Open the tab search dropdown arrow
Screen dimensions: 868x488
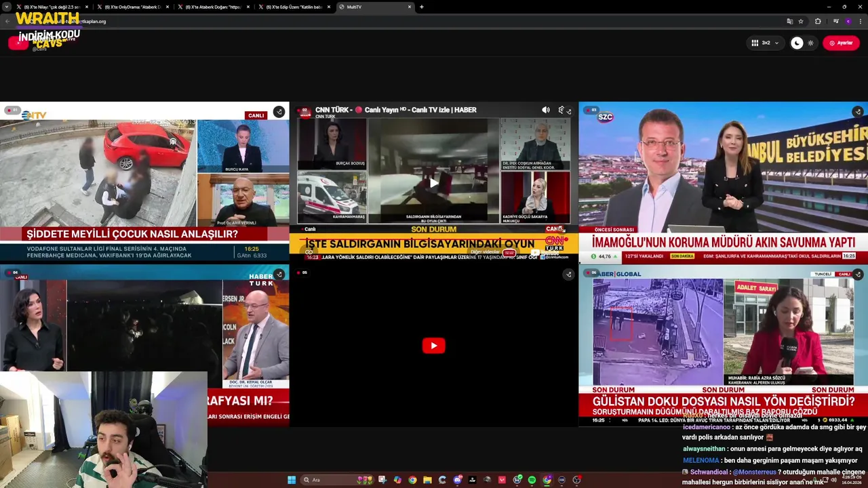6,7
